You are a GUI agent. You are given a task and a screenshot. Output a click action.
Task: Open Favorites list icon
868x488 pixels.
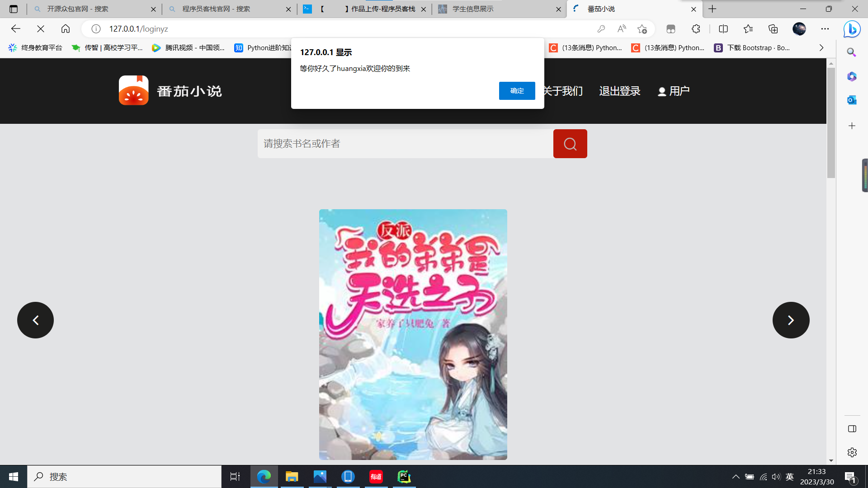pyautogui.click(x=748, y=29)
